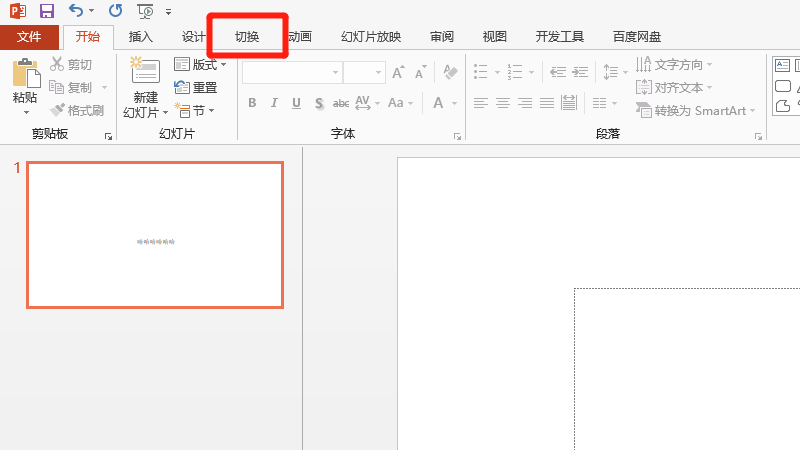Viewport: 800px width, 450px height.
Task: Click the Line Spacing icon
Action: [x=610, y=73]
